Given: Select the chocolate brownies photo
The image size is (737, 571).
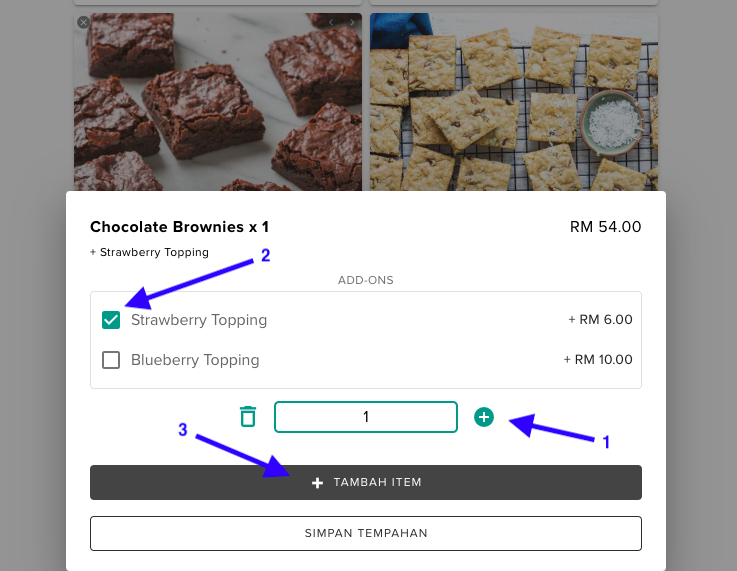Looking at the screenshot, I should (x=218, y=100).
